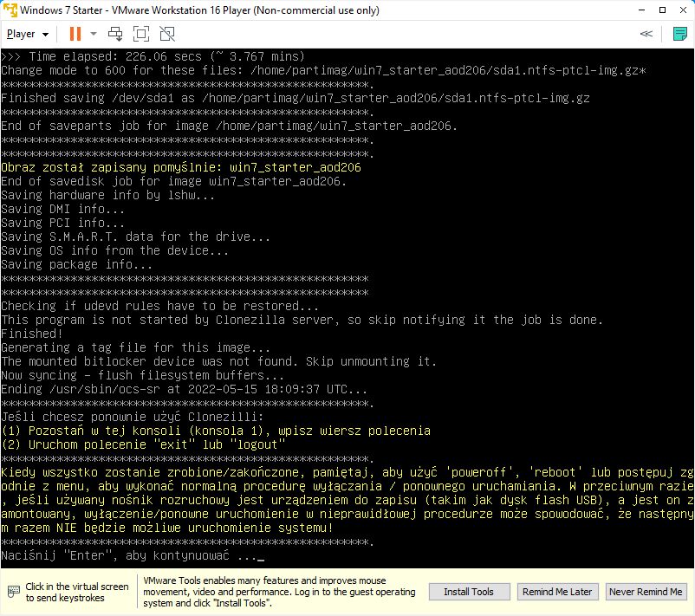
Task: Click the VMware logo in the title bar
Action: point(11,10)
